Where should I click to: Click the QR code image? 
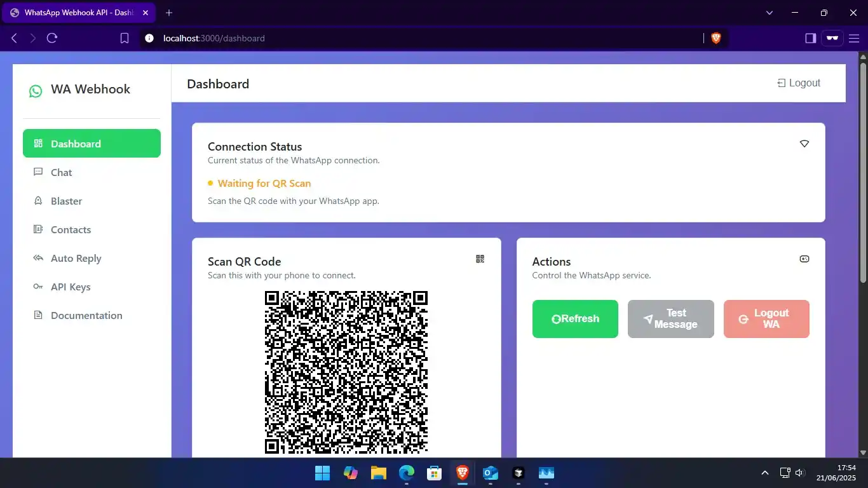coord(346,372)
